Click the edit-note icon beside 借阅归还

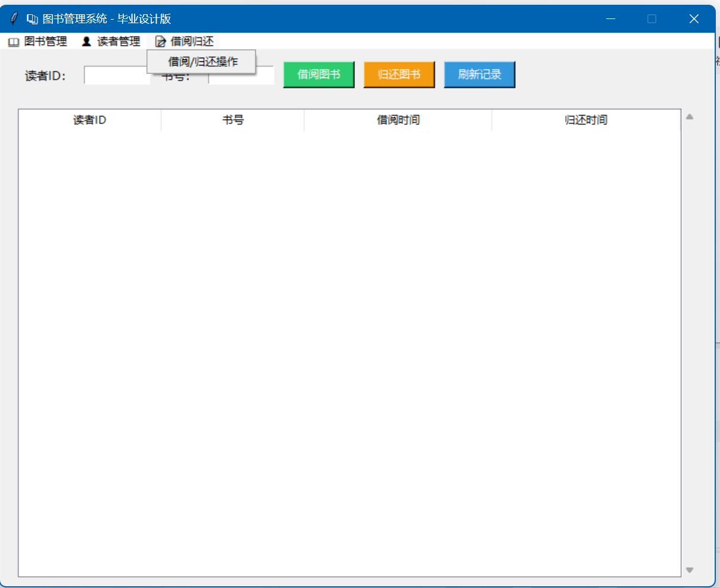(x=160, y=42)
